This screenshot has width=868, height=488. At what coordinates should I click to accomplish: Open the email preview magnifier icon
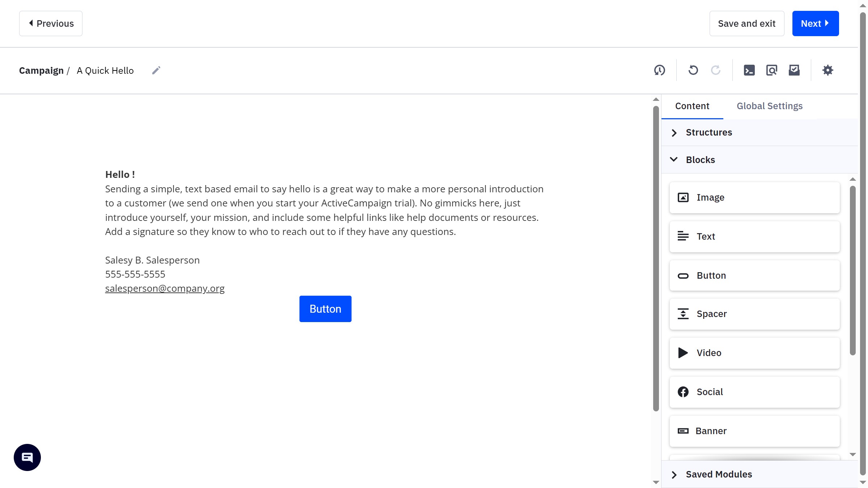[x=771, y=70]
